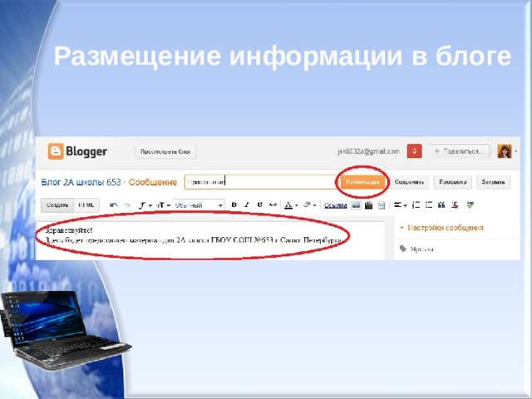Open the text color picker

[291, 205]
